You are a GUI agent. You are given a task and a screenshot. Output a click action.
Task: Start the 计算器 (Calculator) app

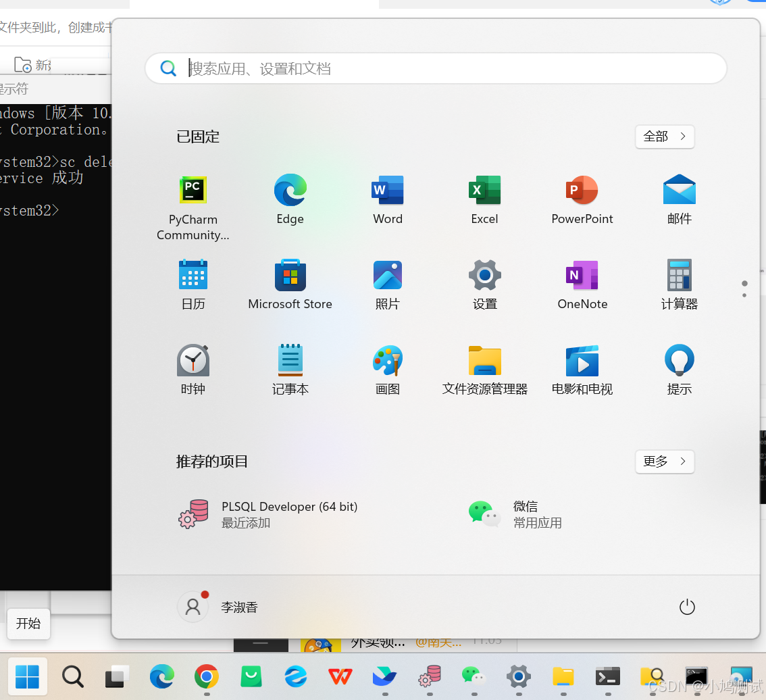(x=679, y=284)
